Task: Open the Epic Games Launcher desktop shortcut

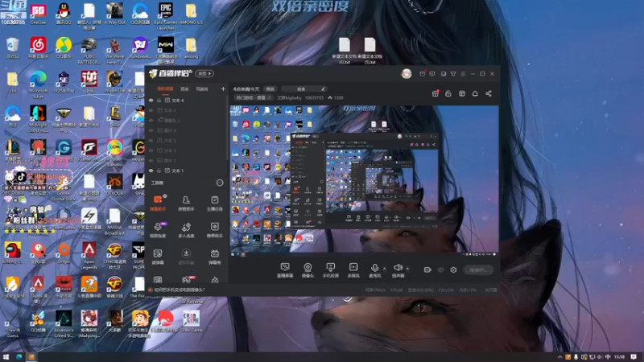Action: (166, 15)
